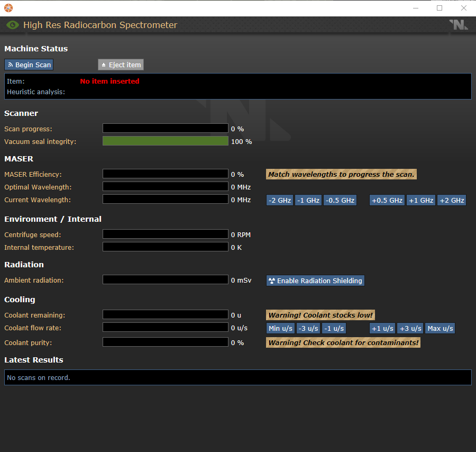Click the 'Warning! Check coolant for contaminants!' notice
Screen dimensions: 476x452
pyautogui.click(x=343, y=342)
